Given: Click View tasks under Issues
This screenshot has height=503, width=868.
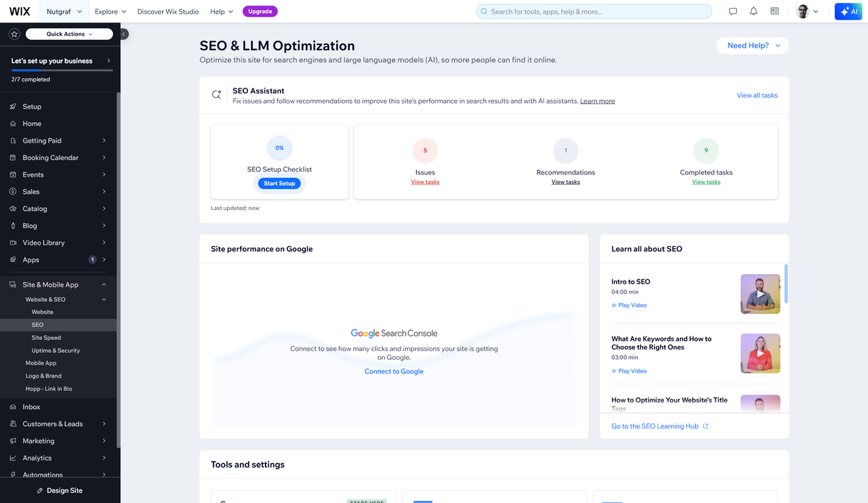Looking at the screenshot, I should [x=425, y=182].
